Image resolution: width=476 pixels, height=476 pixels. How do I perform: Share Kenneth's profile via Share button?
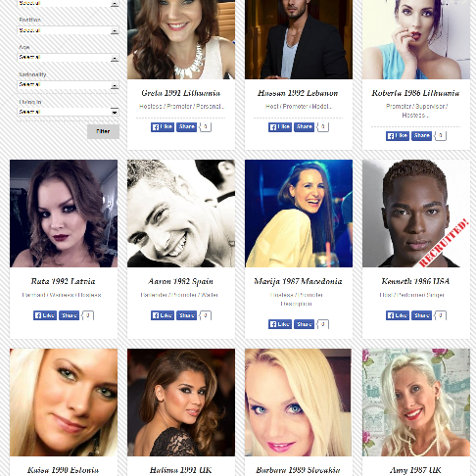(x=421, y=315)
